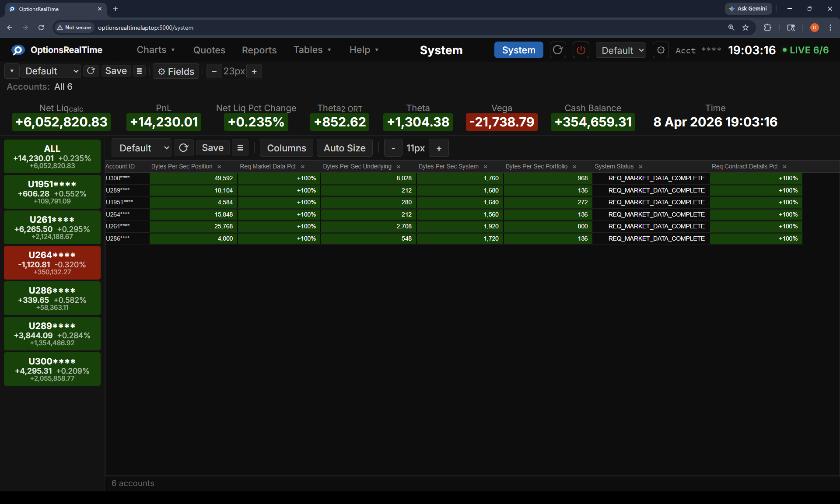This screenshot has height=504, width=840.
Task: Remove the System Status column
Action: coord(641,167)
